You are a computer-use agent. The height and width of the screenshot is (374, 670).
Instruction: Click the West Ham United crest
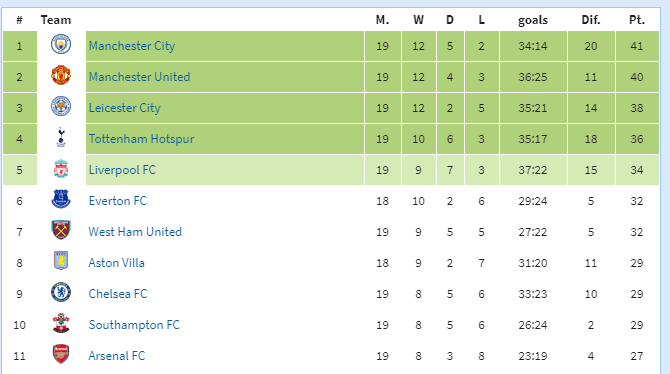tap(61, 230)
